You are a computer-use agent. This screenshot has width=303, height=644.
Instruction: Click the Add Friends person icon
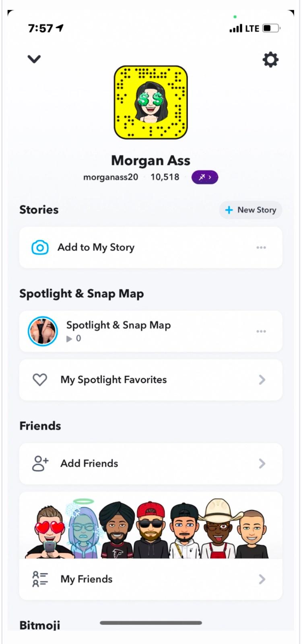pos(40,463)
